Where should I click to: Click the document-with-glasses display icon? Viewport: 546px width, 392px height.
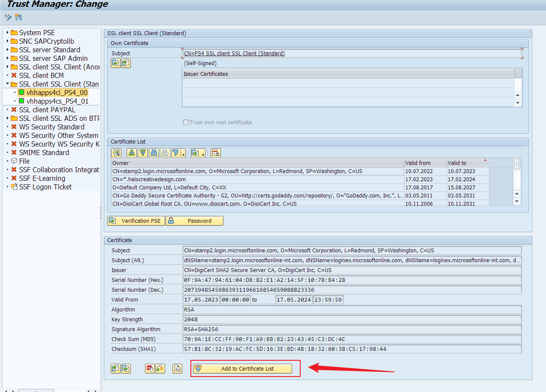tap(178, 368)
